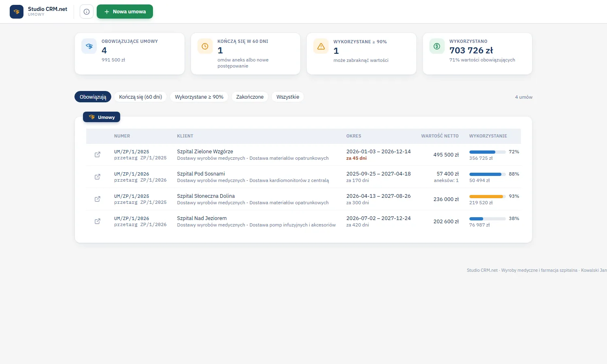Click the 991 500 zł summary value
Viewport: 607px width, 364px height.
tap(113, 60)
